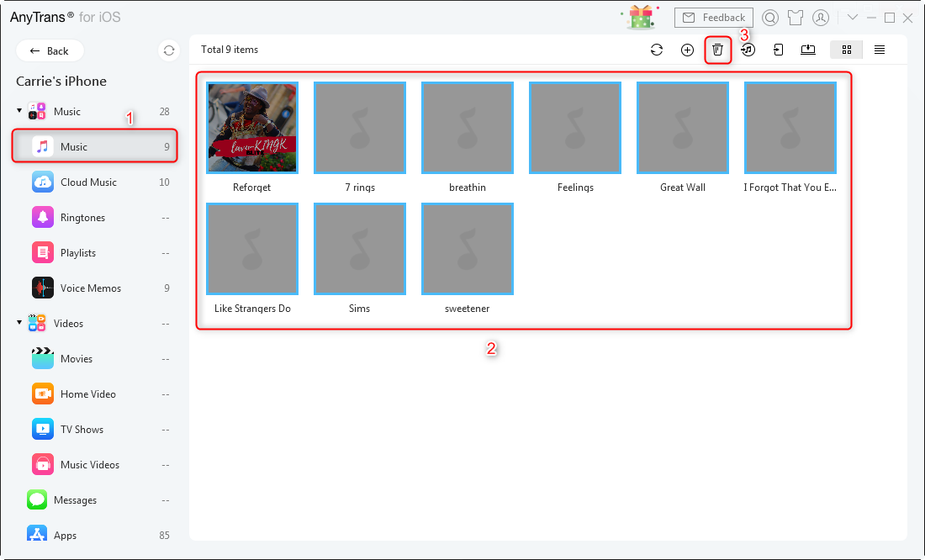Open Cloud Music in sidebar
The image size is (925, 560).
pos(94,182)
